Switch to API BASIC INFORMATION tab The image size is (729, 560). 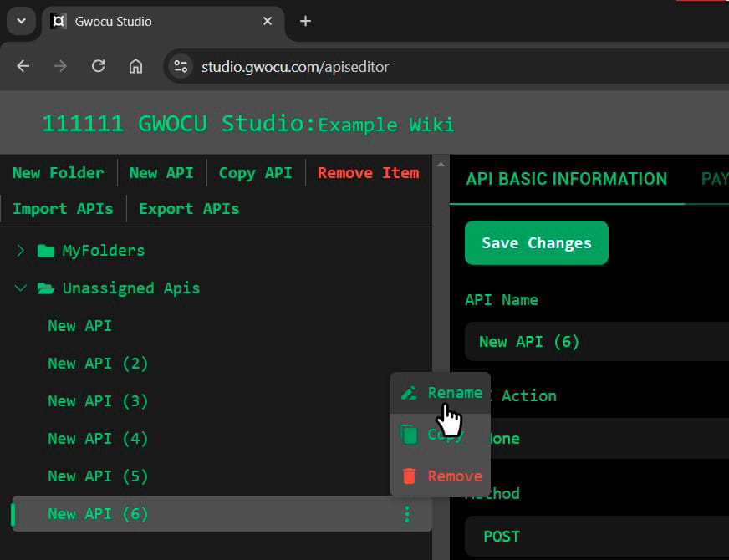(x=566, y=179)
